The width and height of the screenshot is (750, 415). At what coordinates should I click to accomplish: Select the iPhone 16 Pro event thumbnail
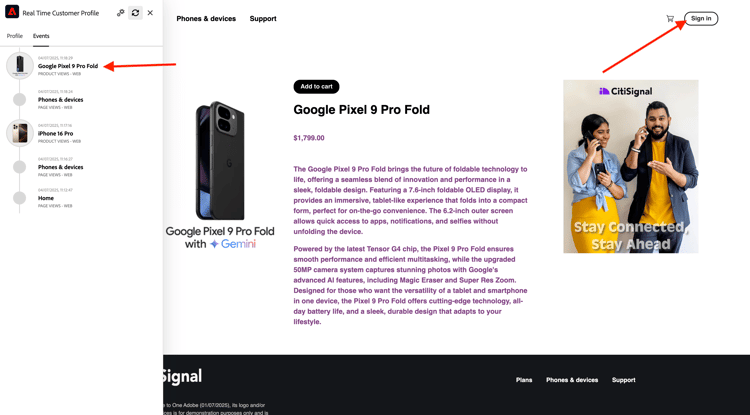pos(20,133)
